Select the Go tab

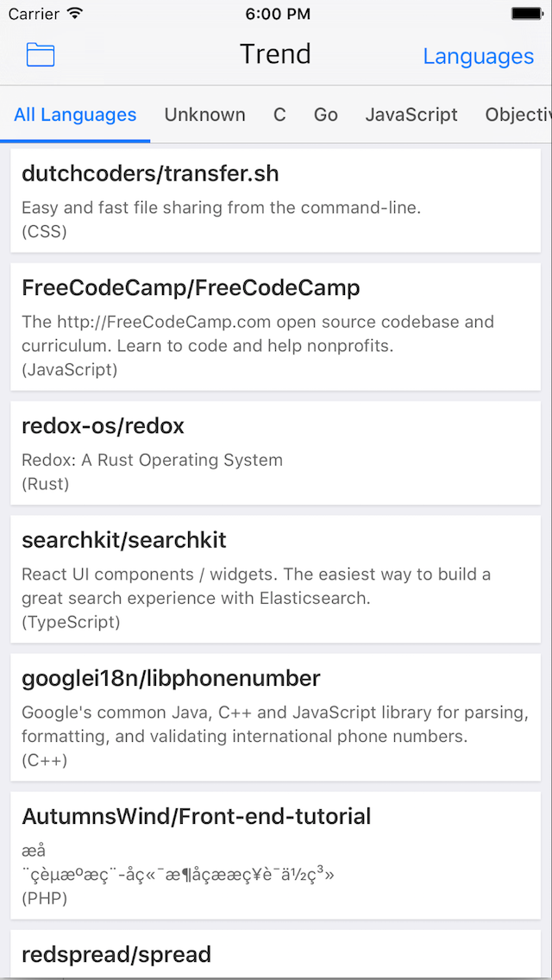(326, 115)
